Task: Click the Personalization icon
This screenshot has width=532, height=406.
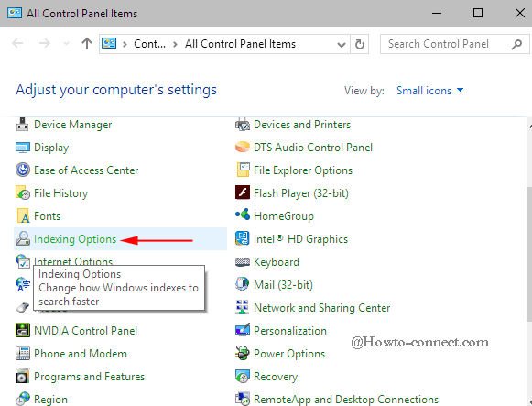Action: point(243,330)
